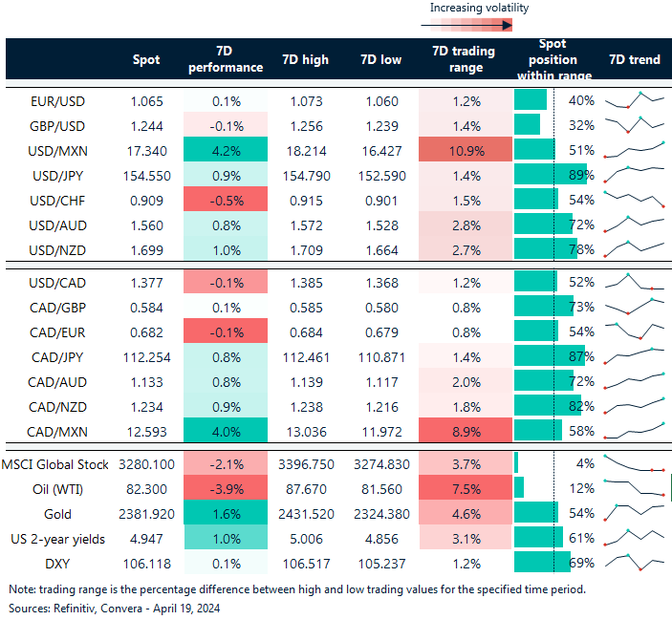The width and height of the screenshot is (672, 620).
Task: Click the 7D performance column header
Action: pyautogui.click(x=225, y=59)
